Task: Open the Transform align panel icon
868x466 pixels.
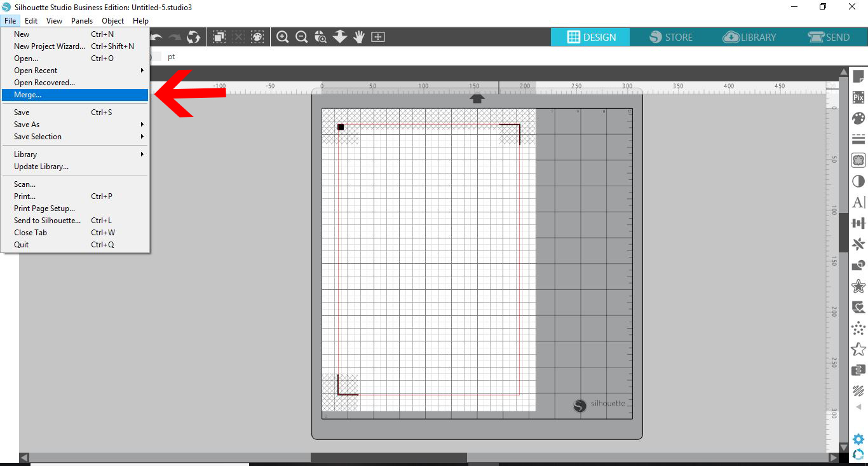Action: tap(858, 223)
